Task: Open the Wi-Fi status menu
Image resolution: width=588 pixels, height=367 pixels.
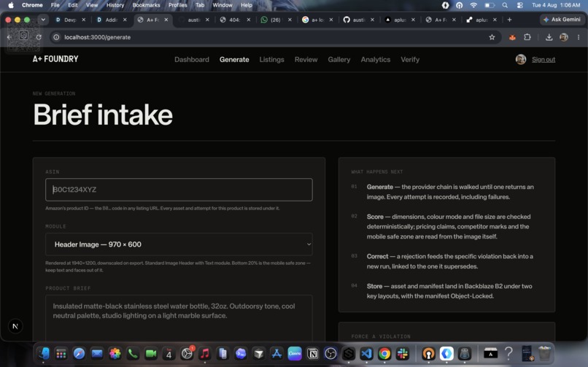Action: click(x=473, y=5)
